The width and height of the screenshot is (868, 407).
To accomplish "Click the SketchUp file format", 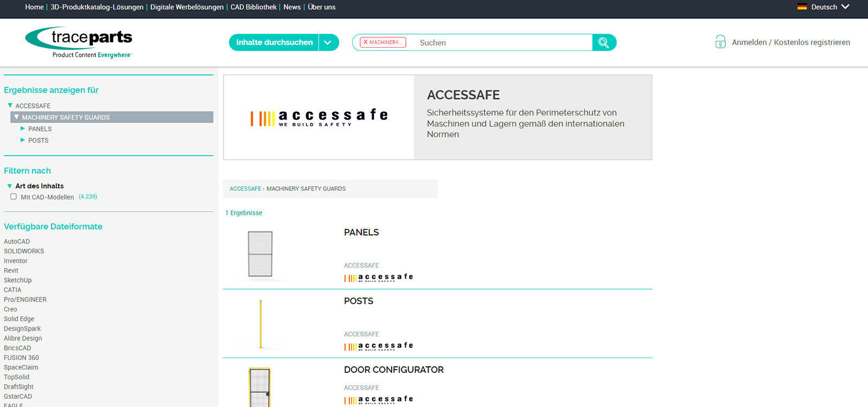I will [18, 281].
